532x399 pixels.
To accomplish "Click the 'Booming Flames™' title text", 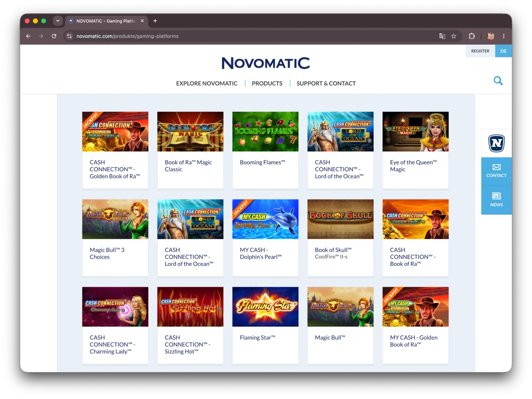I will [263, 162].
